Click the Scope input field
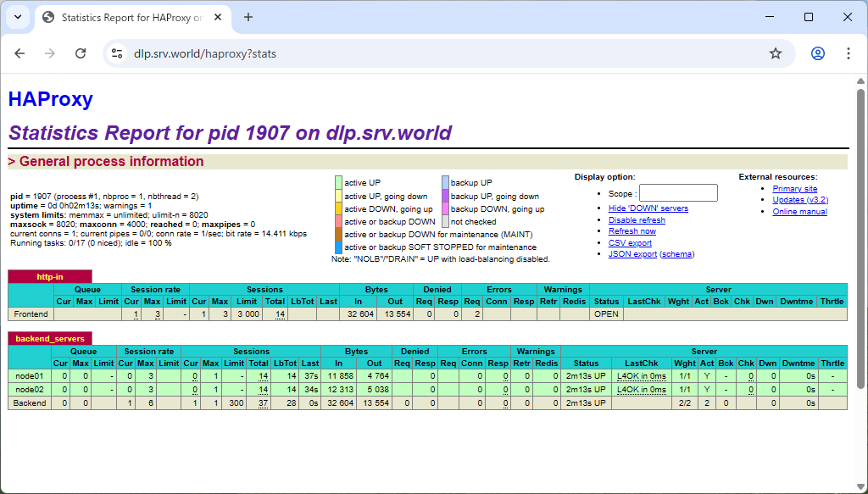 click(x=678, y=191)
